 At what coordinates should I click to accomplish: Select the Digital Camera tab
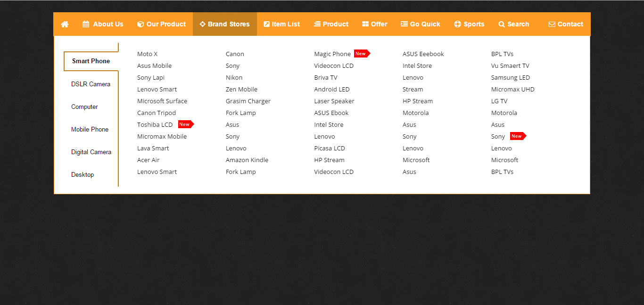(x=91, y=152)
